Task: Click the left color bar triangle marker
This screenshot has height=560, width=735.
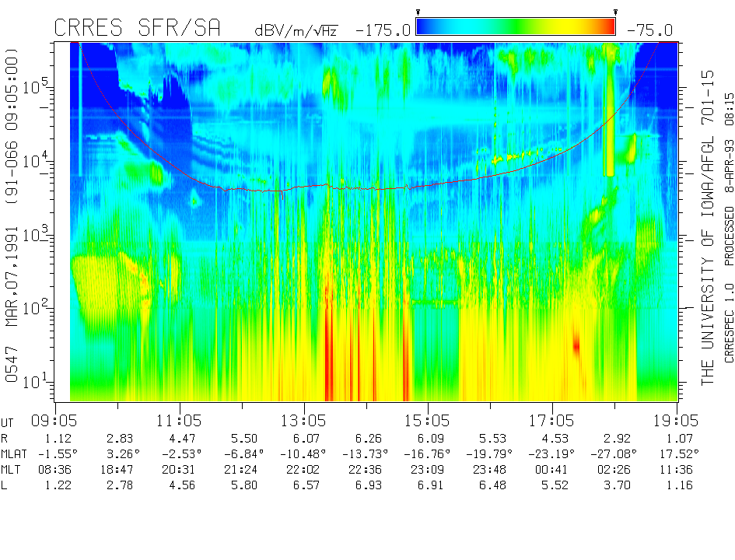Action: pos(418,12)
